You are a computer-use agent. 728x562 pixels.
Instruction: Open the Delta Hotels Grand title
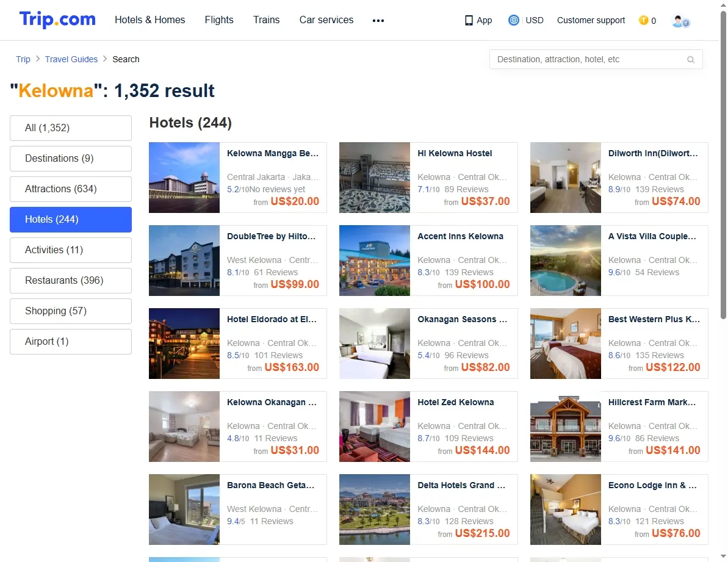461,486
